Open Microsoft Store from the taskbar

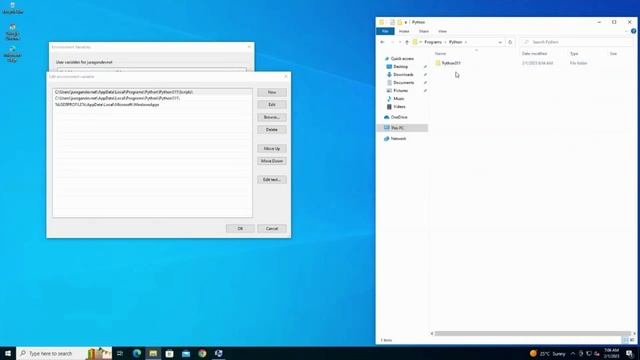(169, 353)
